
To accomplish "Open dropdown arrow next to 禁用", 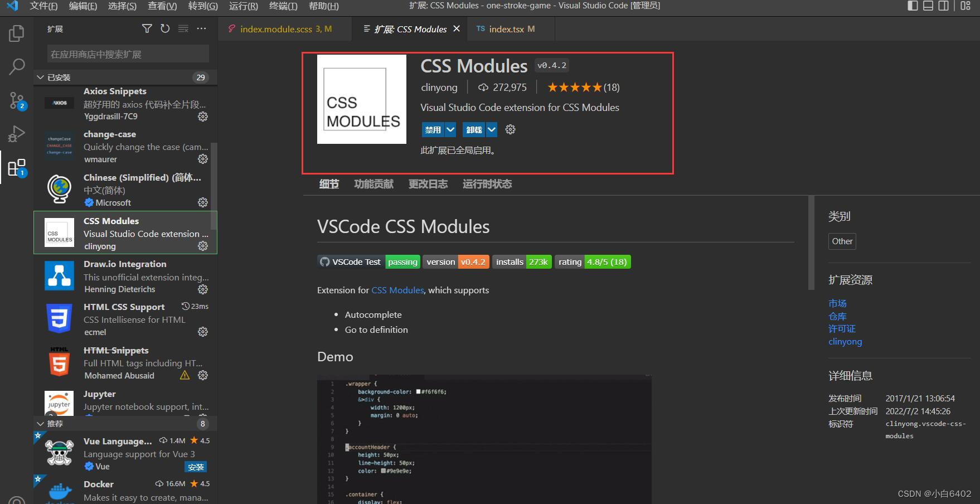I will [x=450, y=129].
